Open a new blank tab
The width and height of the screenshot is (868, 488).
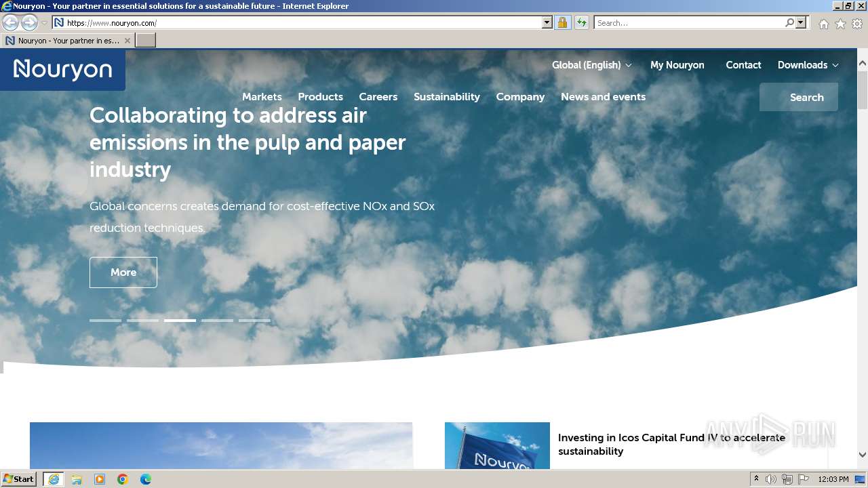point(146,41)
